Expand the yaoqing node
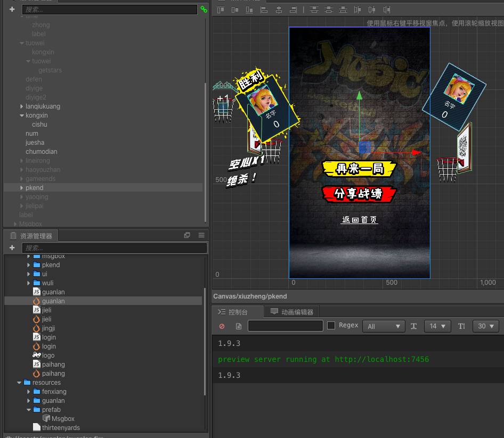504x438 pixels. (x=21, y=196)
